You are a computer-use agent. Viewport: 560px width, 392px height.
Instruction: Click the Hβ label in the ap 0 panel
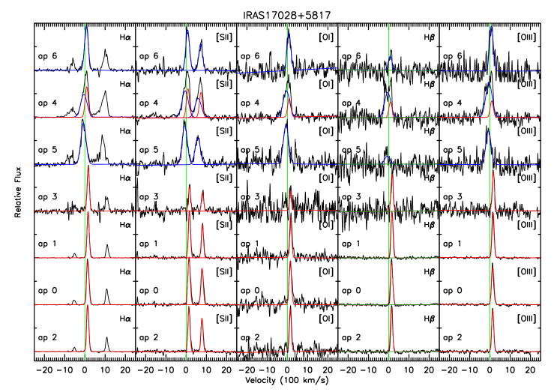click(x=430, y=271)
